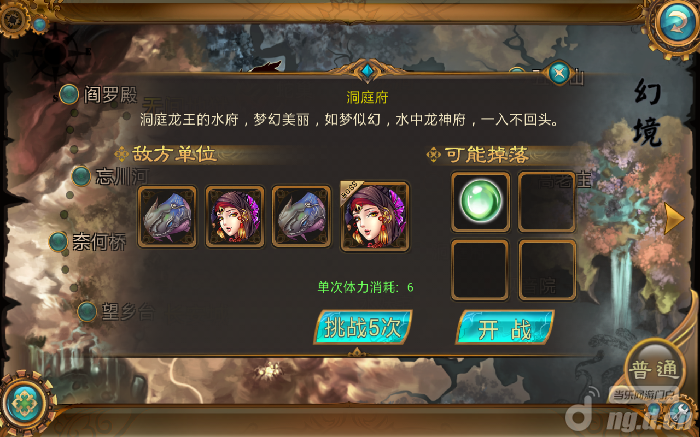Tap the bottom-left empty drop slot

(x=480, y=270)
